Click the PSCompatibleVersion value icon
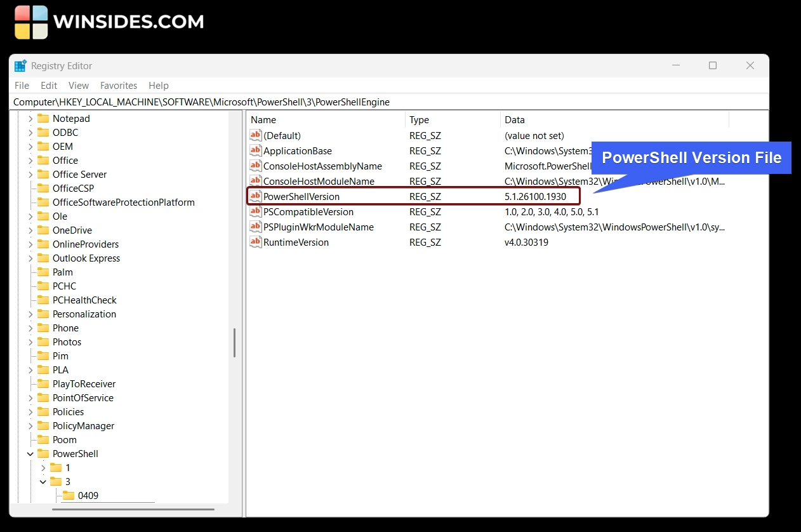This screenshot has height=532, width=801. 256,212
